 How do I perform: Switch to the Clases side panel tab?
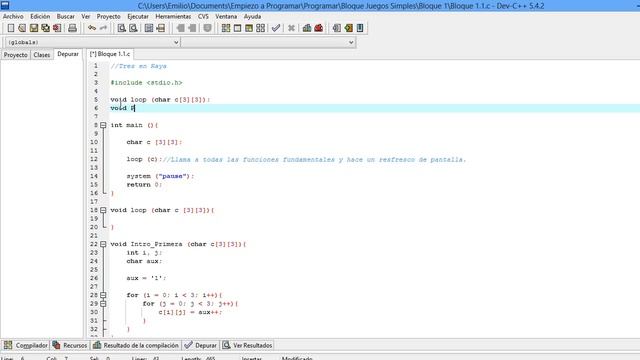(x=42, y=55)
